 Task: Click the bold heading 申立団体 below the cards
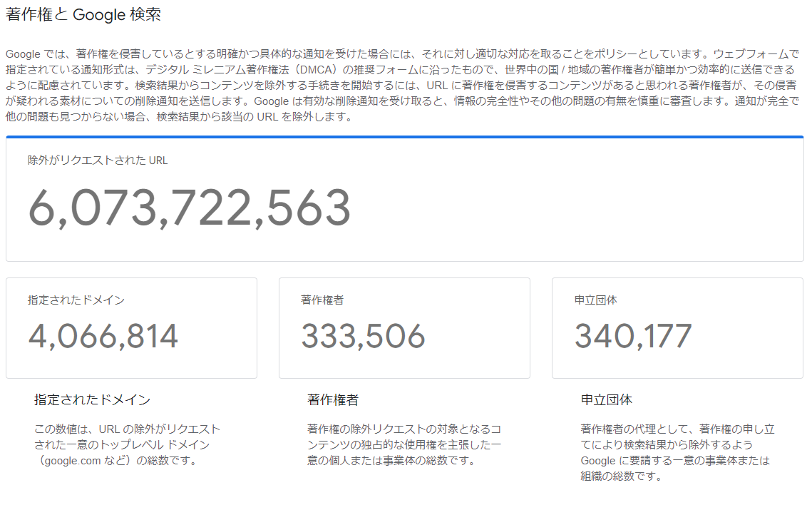click(x=606, y=400)
